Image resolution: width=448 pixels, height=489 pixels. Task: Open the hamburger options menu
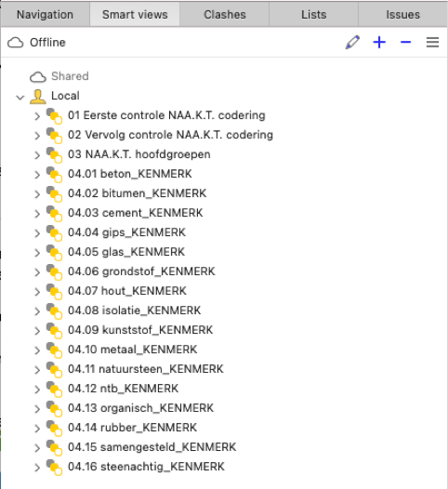pos(432,43)
